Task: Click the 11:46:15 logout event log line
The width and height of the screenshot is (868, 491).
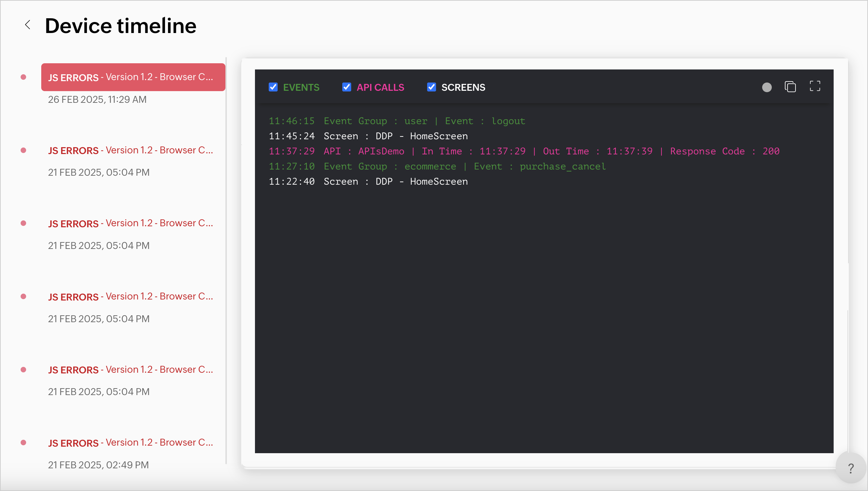Action: click(x=397, y=121)
